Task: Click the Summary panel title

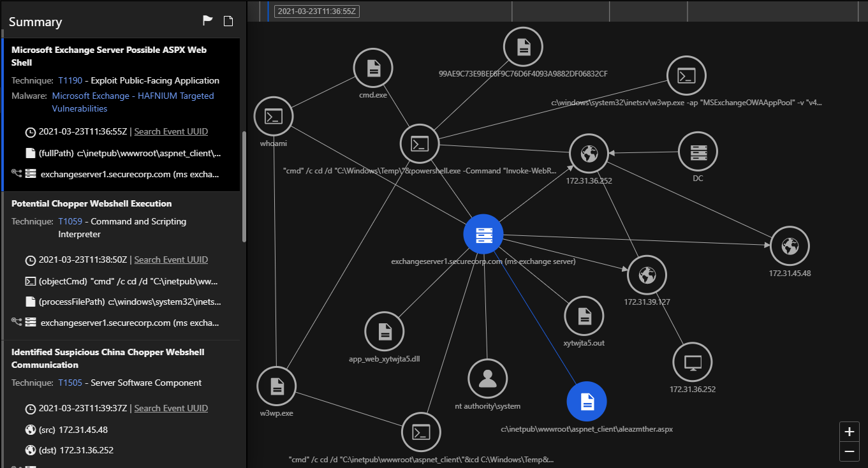Action: [x=35, y=22]
